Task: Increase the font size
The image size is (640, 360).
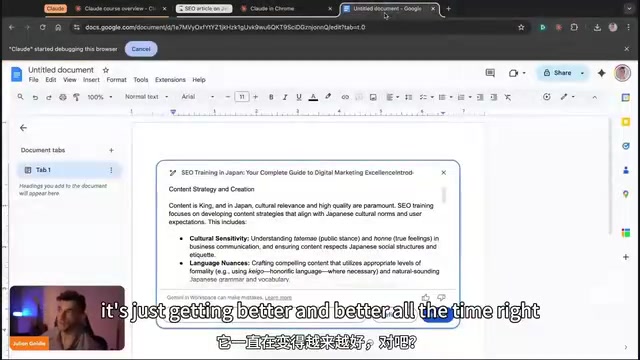Action: coord(256,97)
